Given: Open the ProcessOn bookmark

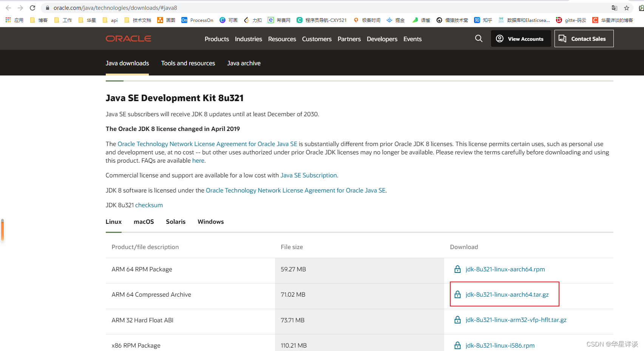Looking at the screenshot, I should [x=197, y=20].
